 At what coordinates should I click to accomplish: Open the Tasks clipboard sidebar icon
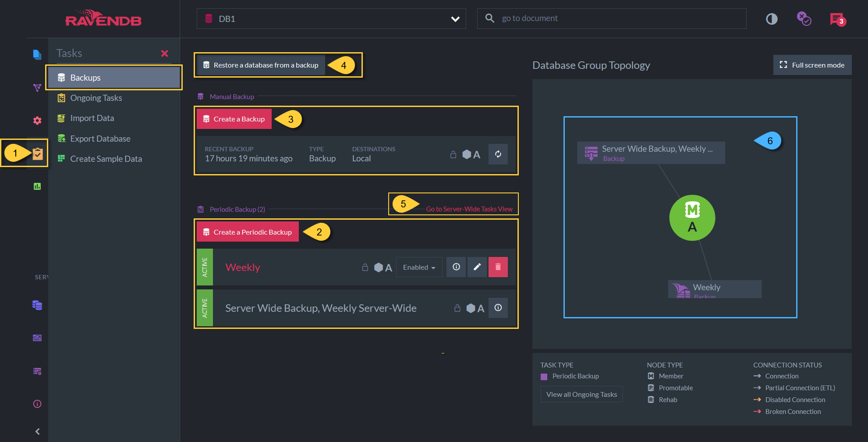click(38, 153)
